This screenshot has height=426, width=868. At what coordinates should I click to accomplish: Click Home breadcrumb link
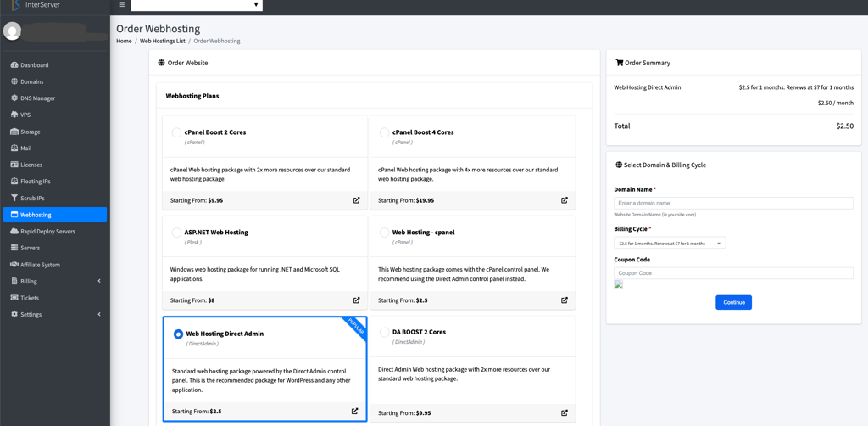124,41
